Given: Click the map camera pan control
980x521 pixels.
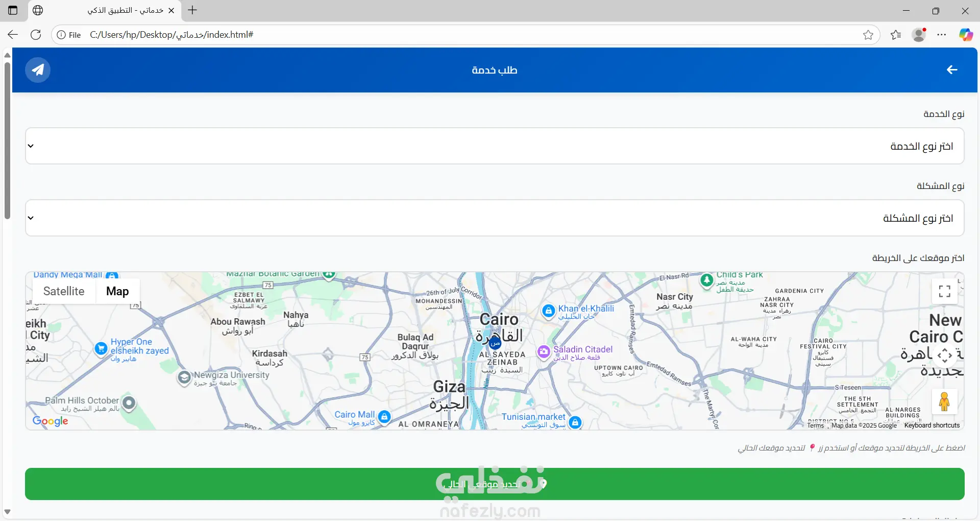Looking at the screenshot, I should click(944, 355).
